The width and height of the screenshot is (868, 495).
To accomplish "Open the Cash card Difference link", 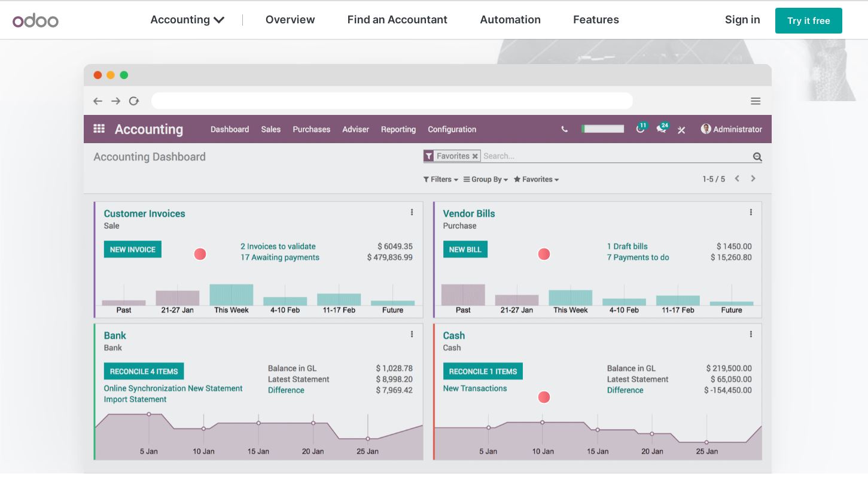I will (625, 390).
